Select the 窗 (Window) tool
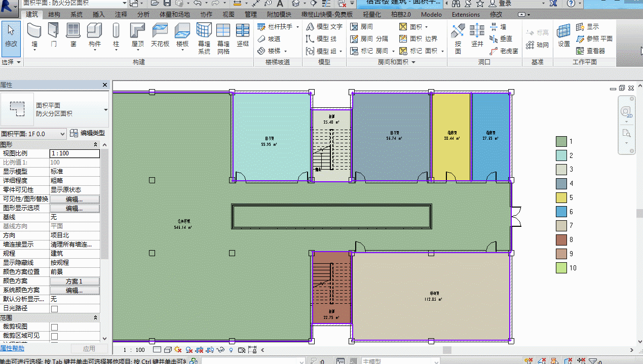Viewport: 643px width, 364px height. [x=73, y=35]
